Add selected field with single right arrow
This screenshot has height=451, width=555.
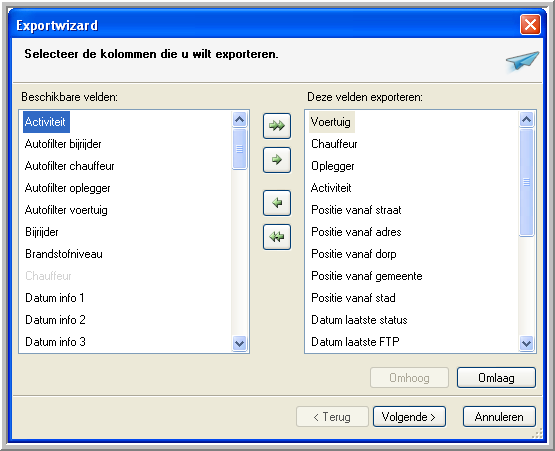tap(277, 160)
